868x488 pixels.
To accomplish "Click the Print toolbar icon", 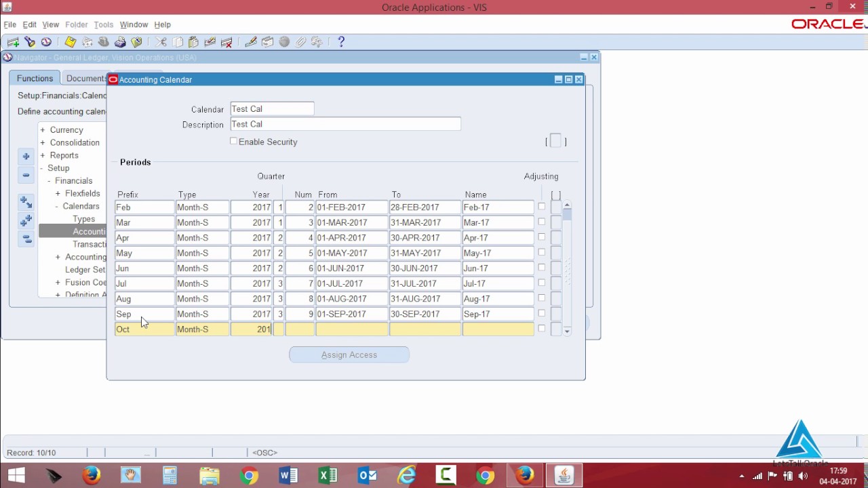I will coord(120,42).
